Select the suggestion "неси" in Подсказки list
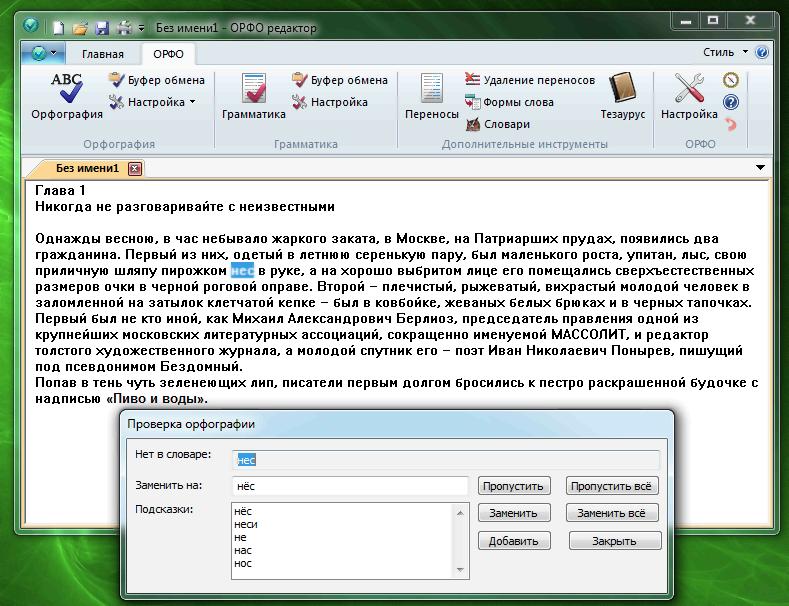The image size is (789, 606). 246,524
